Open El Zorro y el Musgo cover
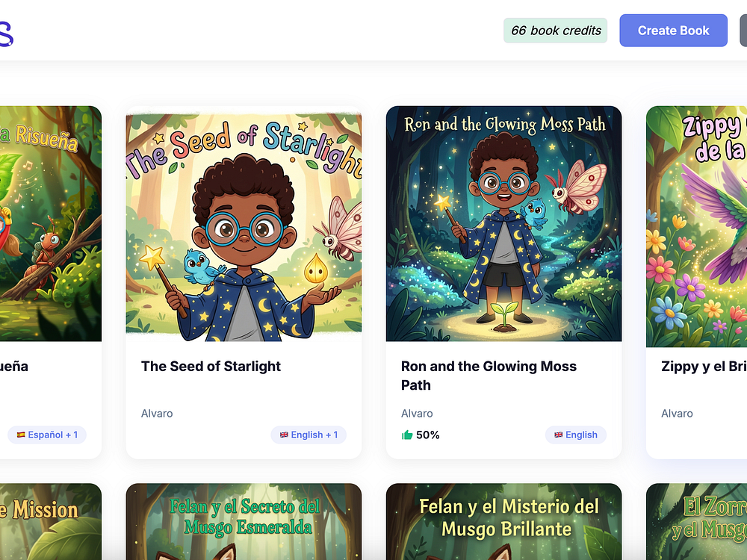The height and width of the screenshot is (560, 747). pos(696,521)
